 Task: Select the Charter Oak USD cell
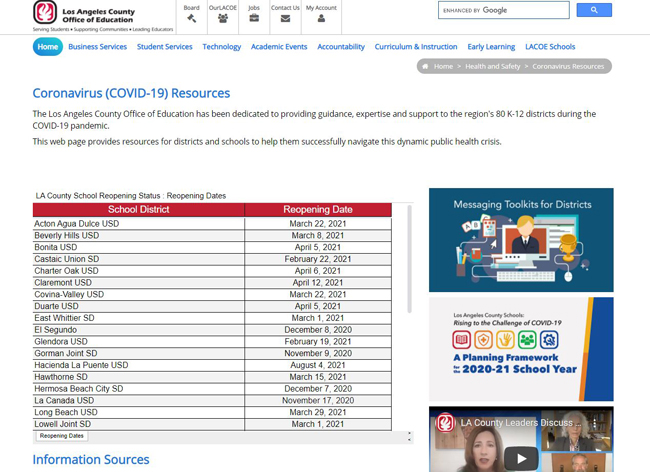click(x=138, y=271)
